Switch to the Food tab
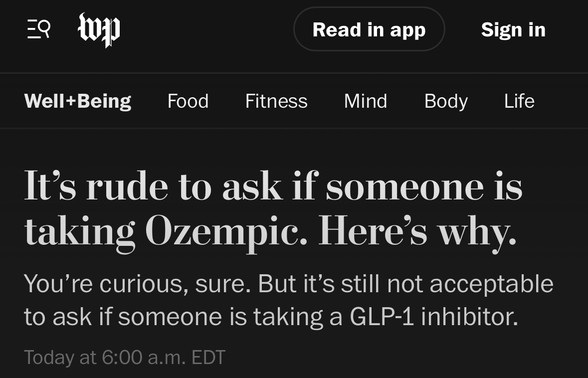The height and width of the screenshot is (378, 588). click(188, 101)
